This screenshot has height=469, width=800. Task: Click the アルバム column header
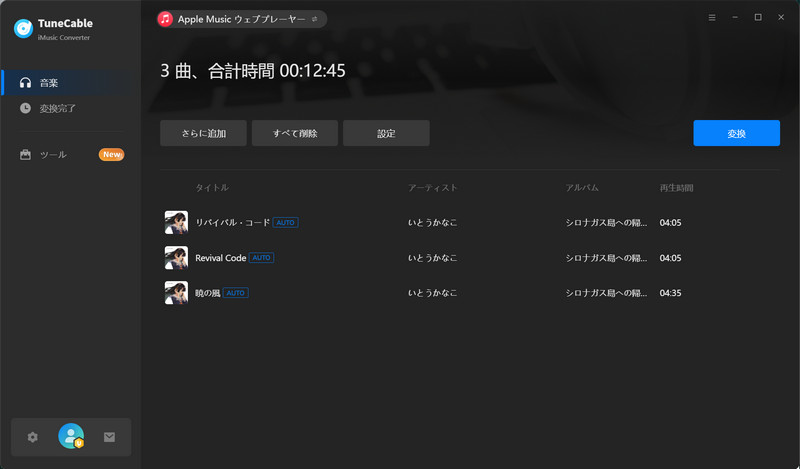click(582, 188)
